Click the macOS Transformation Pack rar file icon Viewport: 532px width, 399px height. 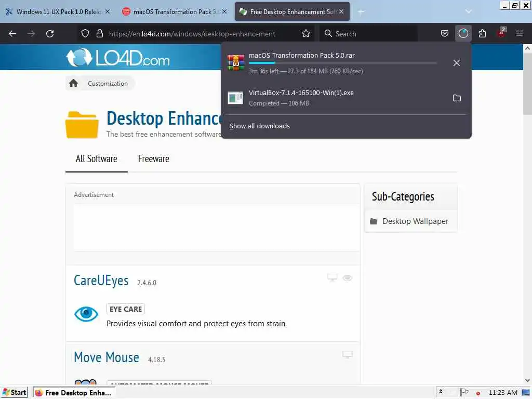pyautogui.click(x=236, y=63)
